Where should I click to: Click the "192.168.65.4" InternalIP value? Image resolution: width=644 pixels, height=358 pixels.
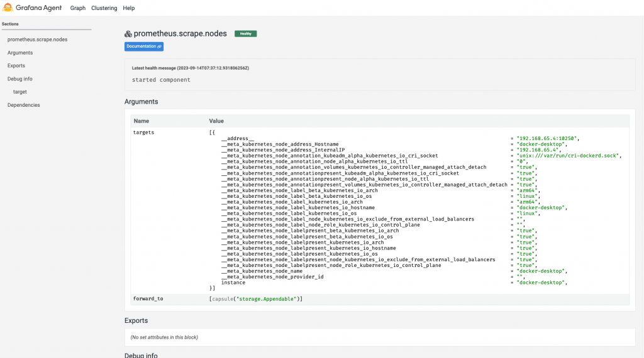[x=539, y=150]
